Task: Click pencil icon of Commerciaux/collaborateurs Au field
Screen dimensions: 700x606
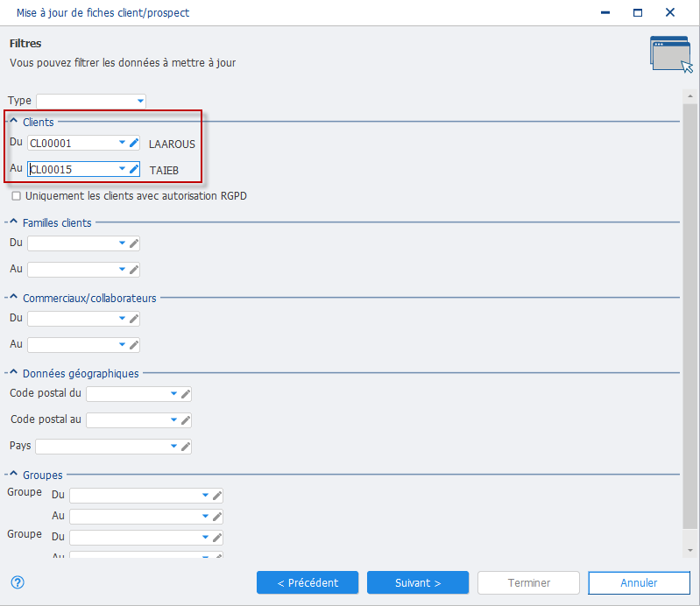Action: 134,345
